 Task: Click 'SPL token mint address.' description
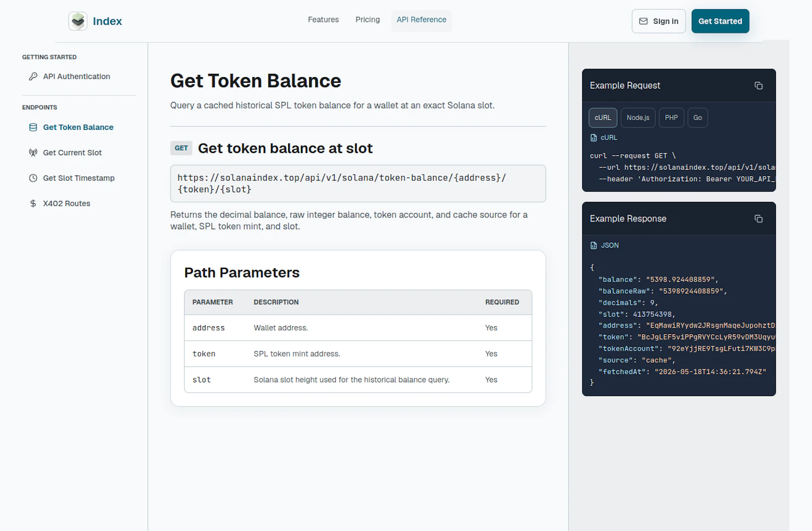(x=297, y=354)
